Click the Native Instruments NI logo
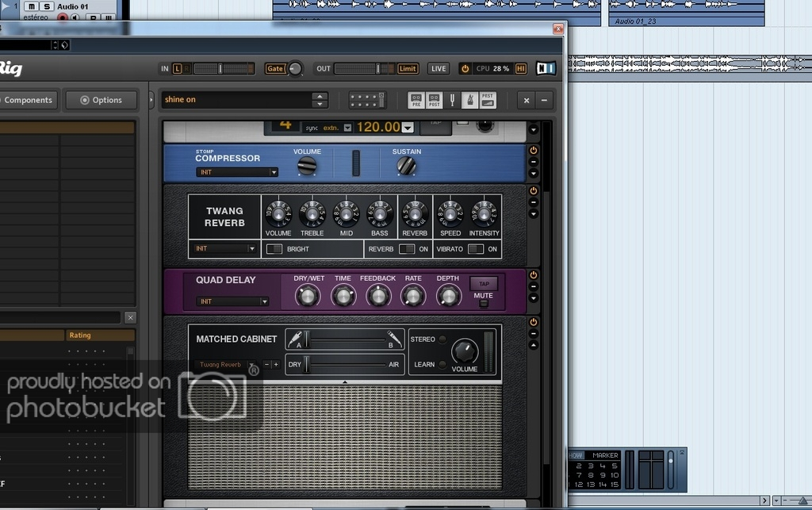This screenshot has width=812, height=510. [546, 69]
